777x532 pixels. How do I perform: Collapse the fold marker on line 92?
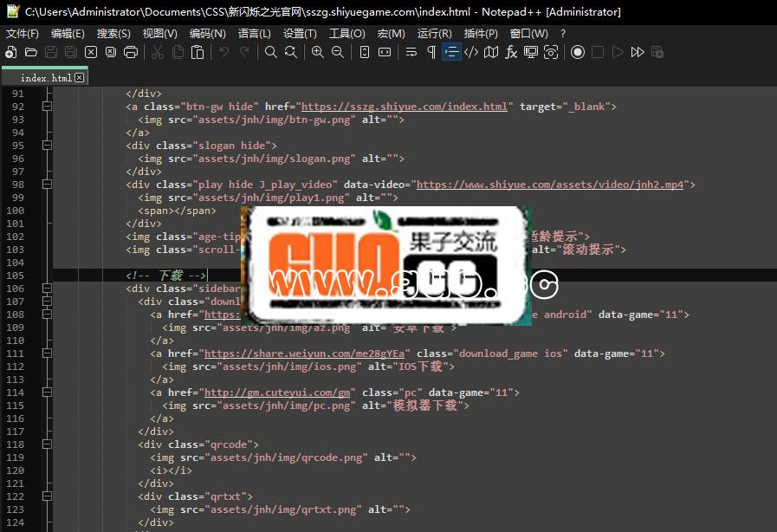(47, 106)
